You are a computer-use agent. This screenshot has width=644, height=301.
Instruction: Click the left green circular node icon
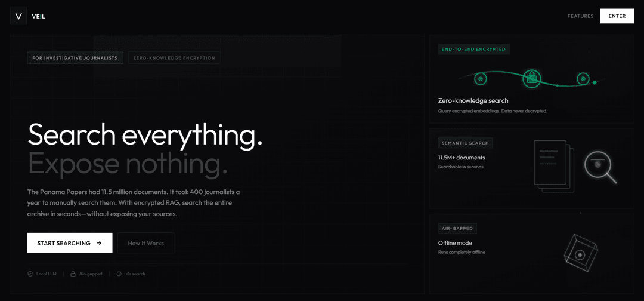479,78
